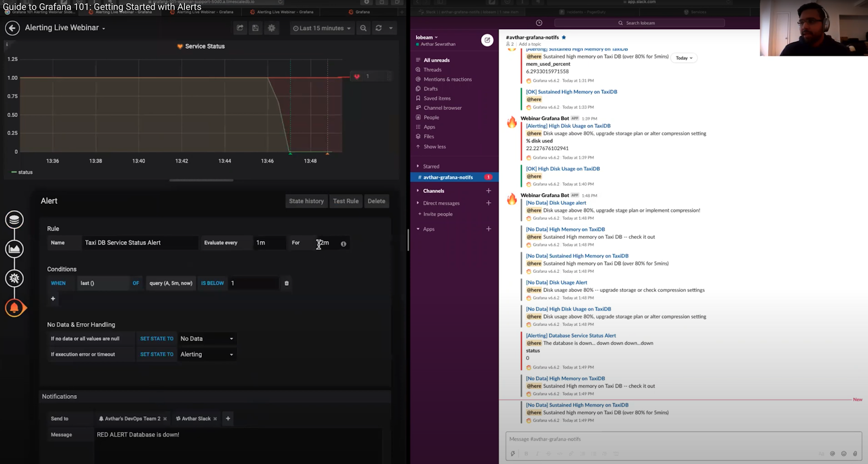Remove Avthar Slack notification channel

click(x=215, y=419)
